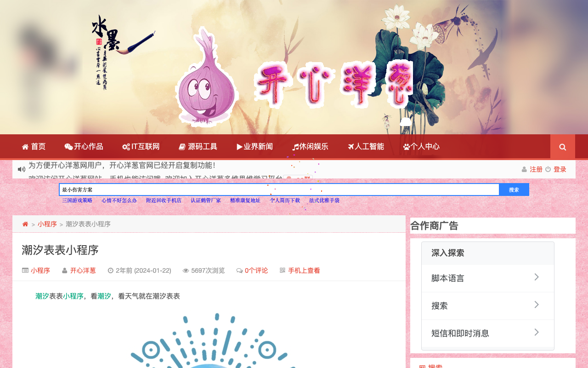This screenshot has height=368, width=588.
Task: Click the 小程序 breadcrumb link
Action: [47, 224]
